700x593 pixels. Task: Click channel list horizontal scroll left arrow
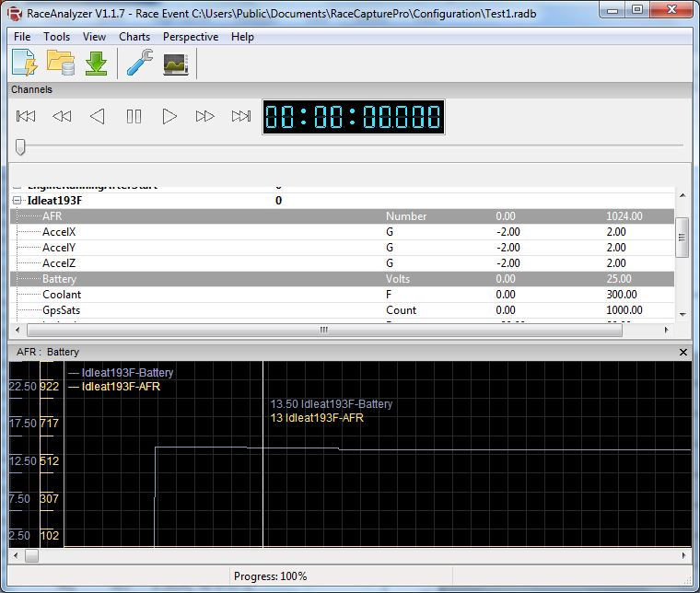(17, 331)
